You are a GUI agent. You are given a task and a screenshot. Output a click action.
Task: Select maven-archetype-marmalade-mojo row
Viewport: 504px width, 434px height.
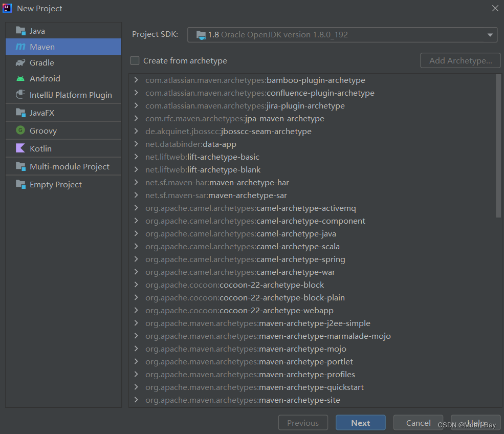click(312, 336)
